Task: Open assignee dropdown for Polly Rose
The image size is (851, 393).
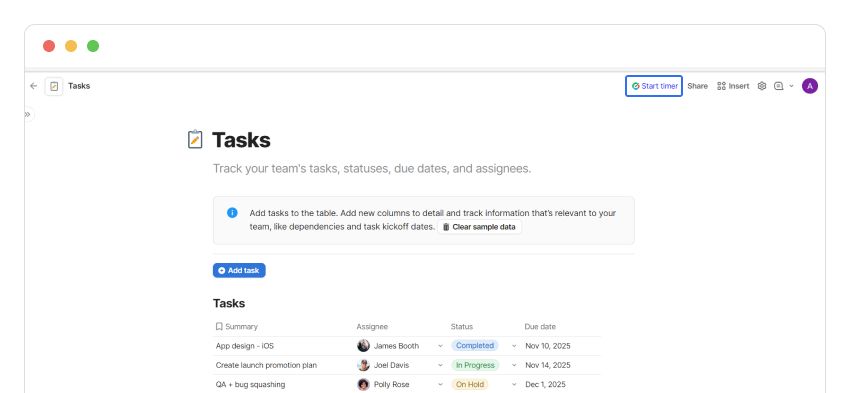Action: click(440, 384)
